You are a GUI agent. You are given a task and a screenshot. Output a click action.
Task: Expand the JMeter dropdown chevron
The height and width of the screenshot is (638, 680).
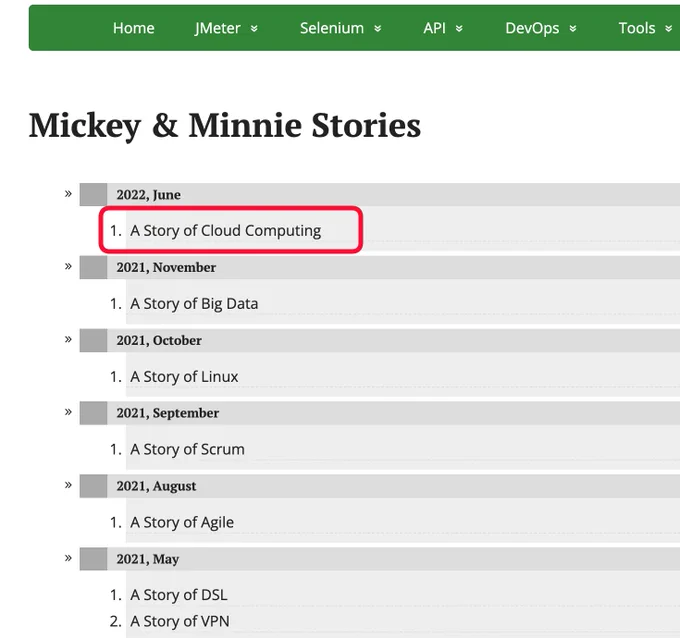(x=254, y=29)
